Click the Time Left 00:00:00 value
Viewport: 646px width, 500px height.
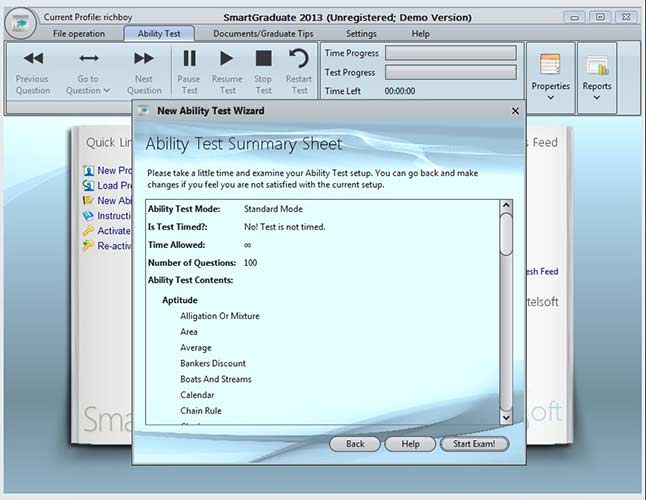click(x=400, y=91)
